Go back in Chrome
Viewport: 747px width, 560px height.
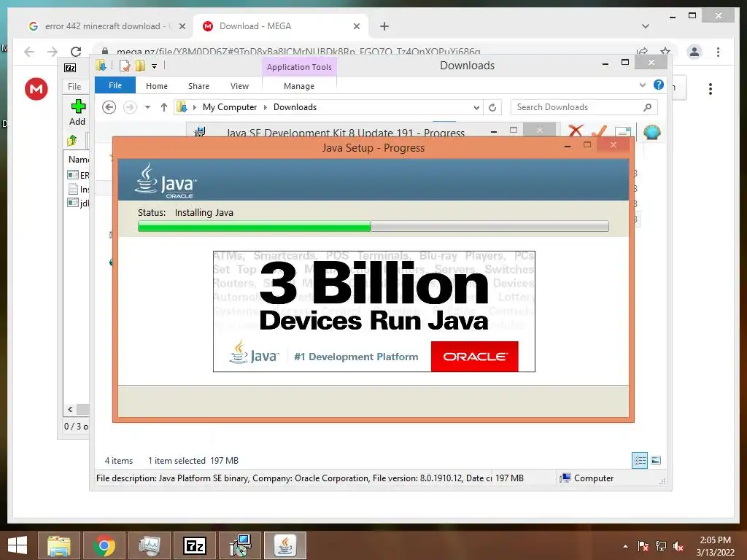29,52
